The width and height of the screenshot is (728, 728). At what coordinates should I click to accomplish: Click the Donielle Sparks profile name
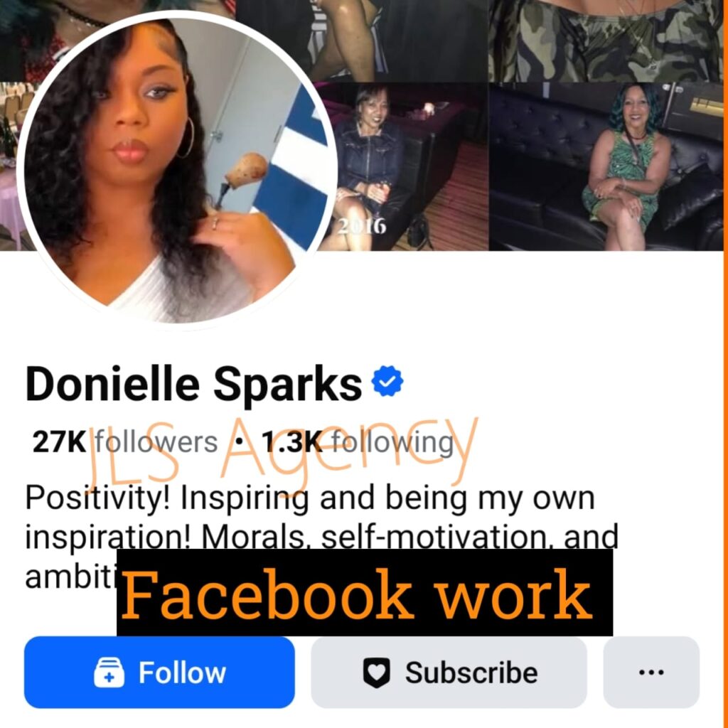pyautogui.click(x=193, y=384)
